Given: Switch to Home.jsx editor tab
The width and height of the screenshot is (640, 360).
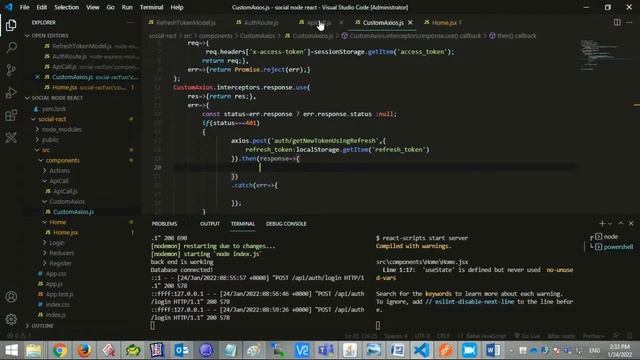Looking at the screenshot, I should point(443,22).
